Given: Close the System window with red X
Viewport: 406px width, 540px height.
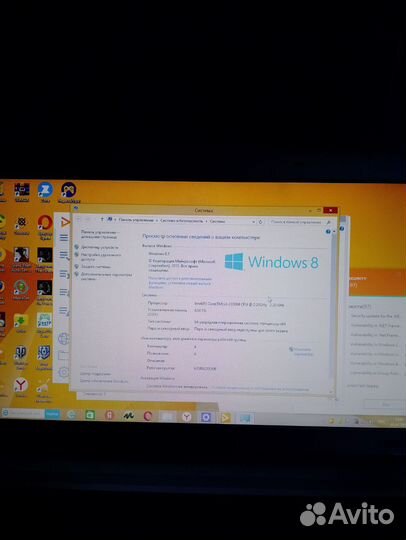Looking at the screenshot, I should click(330, 210).
